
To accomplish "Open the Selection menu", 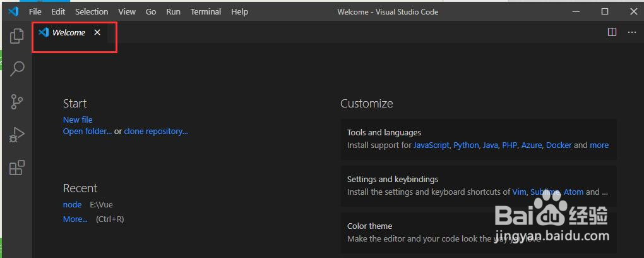I will pyautogui.click(x=92, y=11).
